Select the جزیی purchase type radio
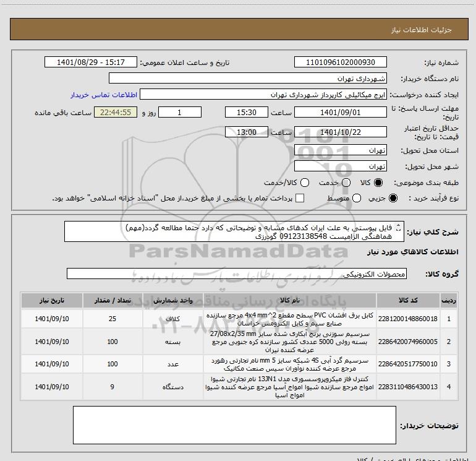The height and width of the screenshot is (461, 476). tap(393, 198)
